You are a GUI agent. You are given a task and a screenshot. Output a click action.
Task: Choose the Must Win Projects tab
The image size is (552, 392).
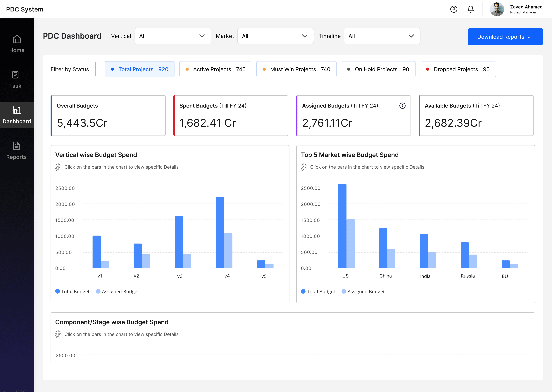click(296, 69)
